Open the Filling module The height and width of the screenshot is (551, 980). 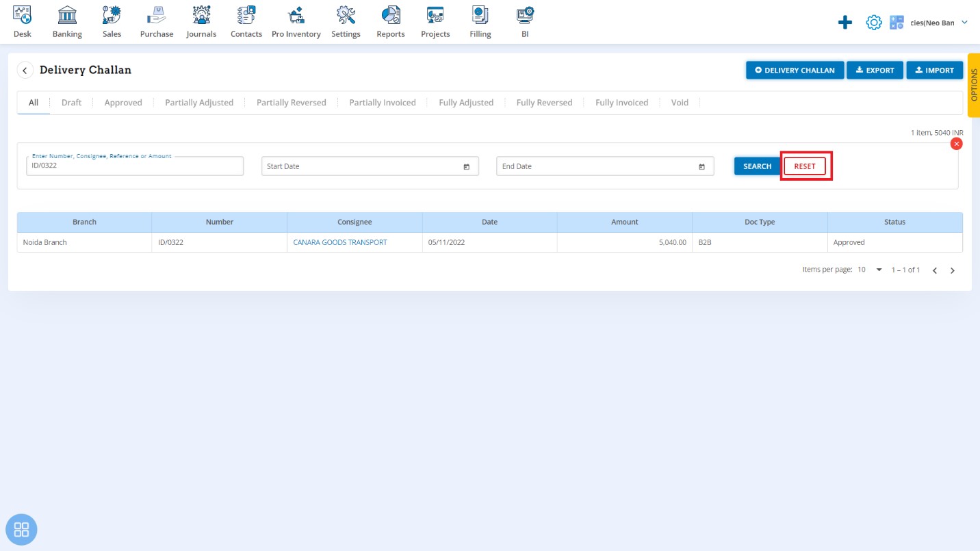point(480,22)
